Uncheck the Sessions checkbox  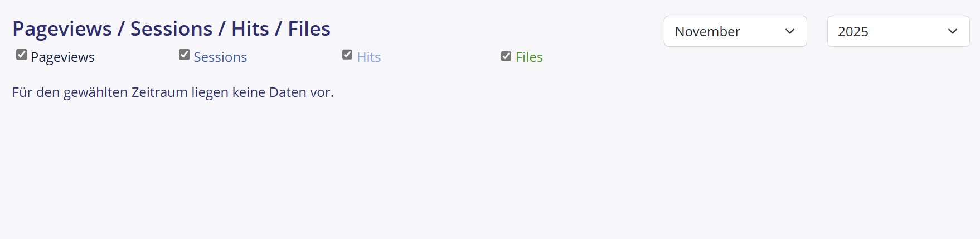pyautogui.click(x=185, y=55)
